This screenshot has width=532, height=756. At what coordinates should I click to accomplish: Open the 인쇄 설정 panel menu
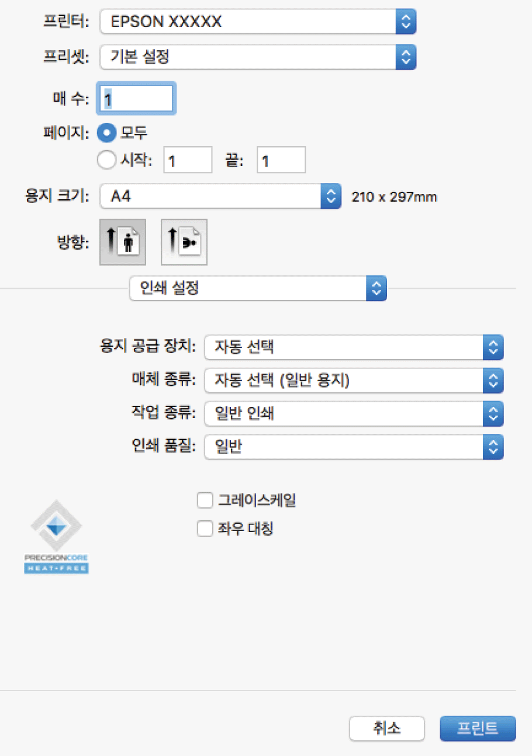258,288
